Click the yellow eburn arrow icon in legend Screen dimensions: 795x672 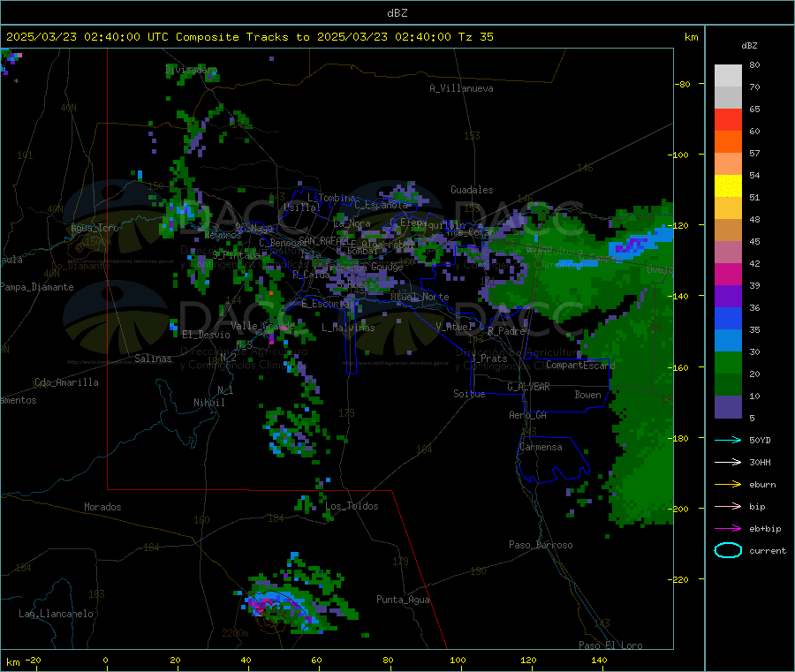[x=728, y=485]
